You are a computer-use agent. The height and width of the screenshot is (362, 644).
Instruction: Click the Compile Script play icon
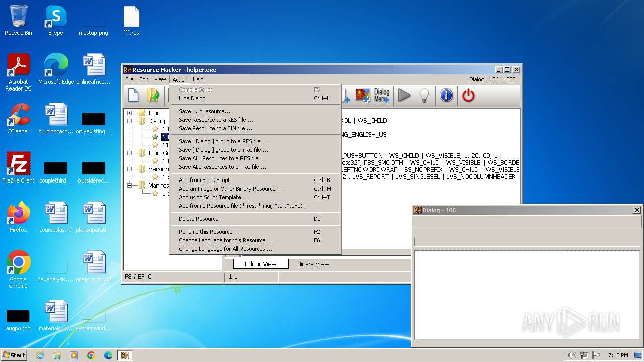(x=404, y=95)
